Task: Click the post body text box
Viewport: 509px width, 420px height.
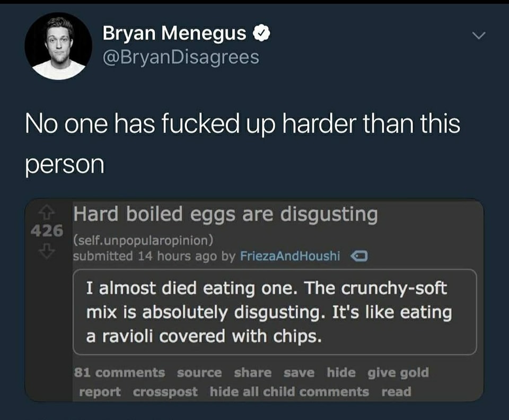Action: [x=275, y=312]
